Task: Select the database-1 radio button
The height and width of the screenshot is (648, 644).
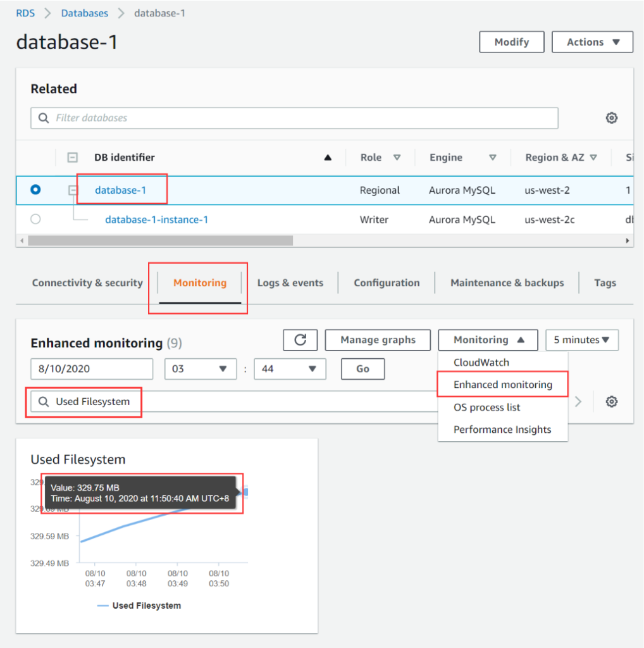Action: [35, 190]
